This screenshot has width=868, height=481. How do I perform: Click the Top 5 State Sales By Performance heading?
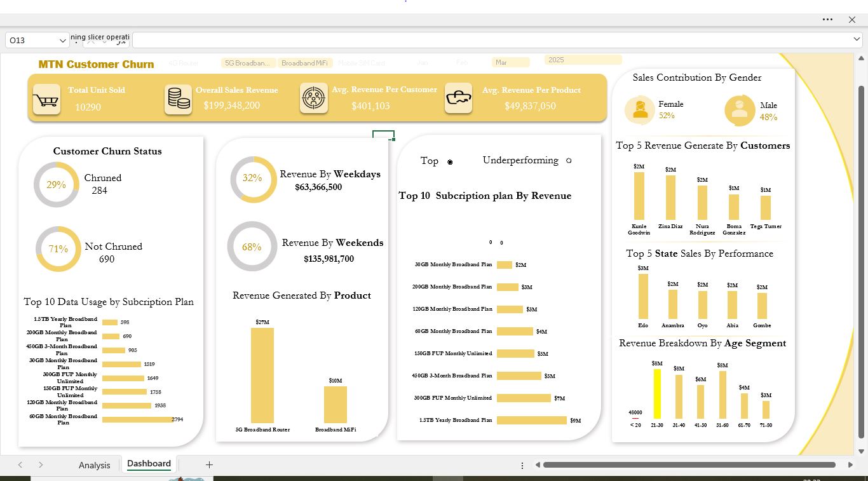700,254
